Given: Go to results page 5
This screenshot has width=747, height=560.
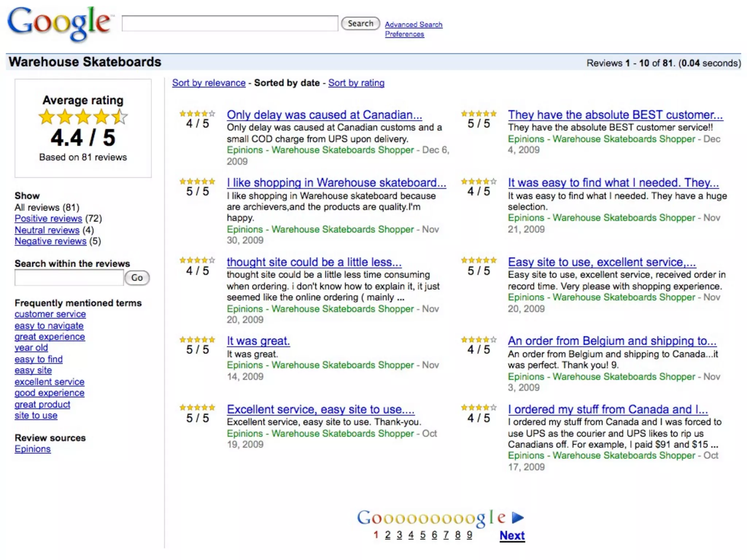Looking at the screenshot, I should pyautogui.click(x=422, y=535).
